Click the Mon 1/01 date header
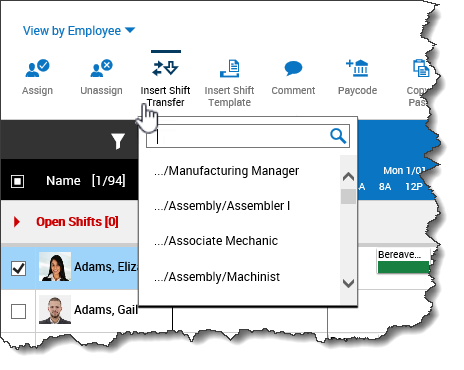Image resolution: width=464 pixels, height=370 pixels. click(x=404, y=171)
